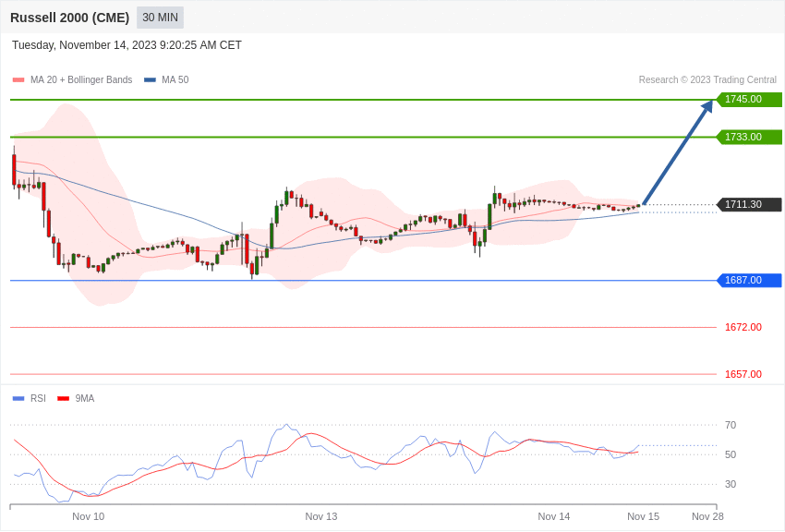785x532 pixels.
Task: Click the RSI legend label
Action: pyautogui.click(x=38, y=398)
